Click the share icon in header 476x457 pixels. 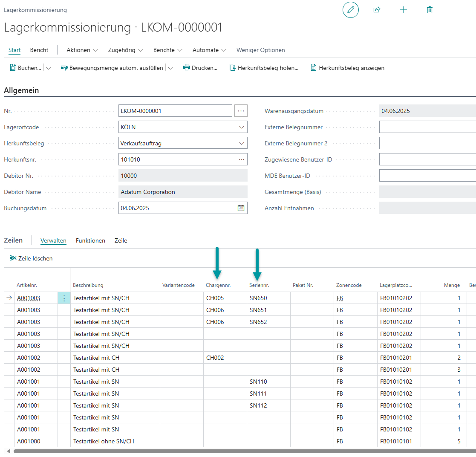[377, 10]
